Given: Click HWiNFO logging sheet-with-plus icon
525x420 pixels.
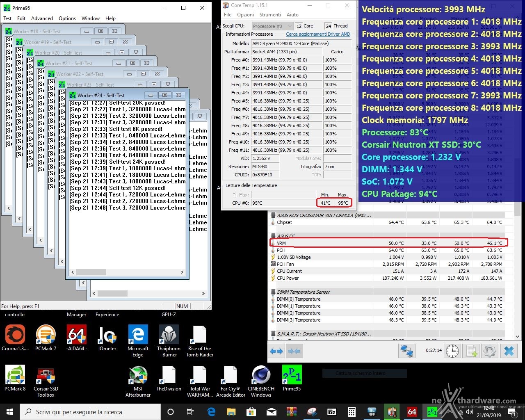Looking at the screenshot, I should pos(471,351).
